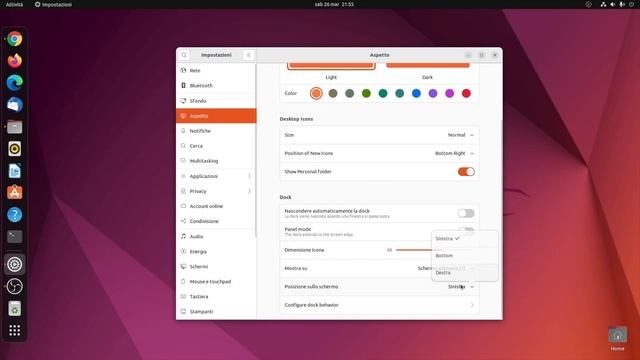Open Google Chrome from the dock
Screen dimensions: 640x360
(15, 39)
